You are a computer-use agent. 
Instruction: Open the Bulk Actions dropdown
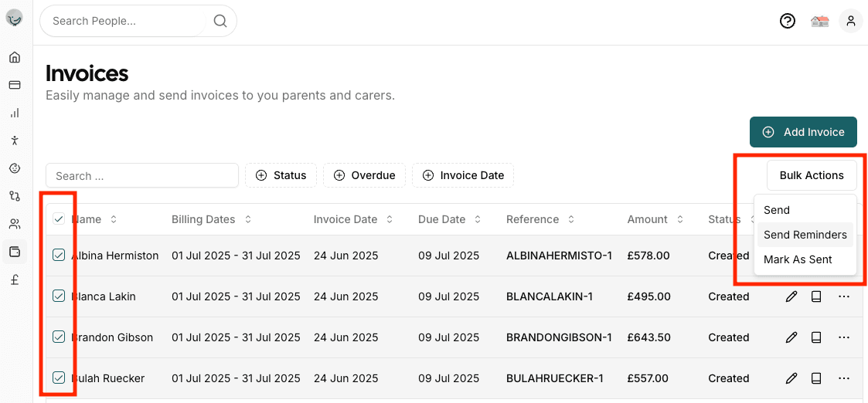[812, 175]
